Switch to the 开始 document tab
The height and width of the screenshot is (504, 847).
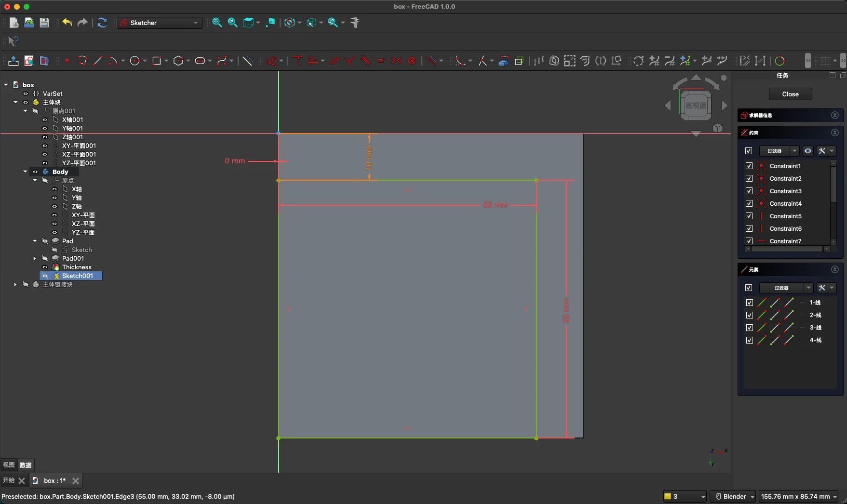pyautogui.click(x=9, y=480)
